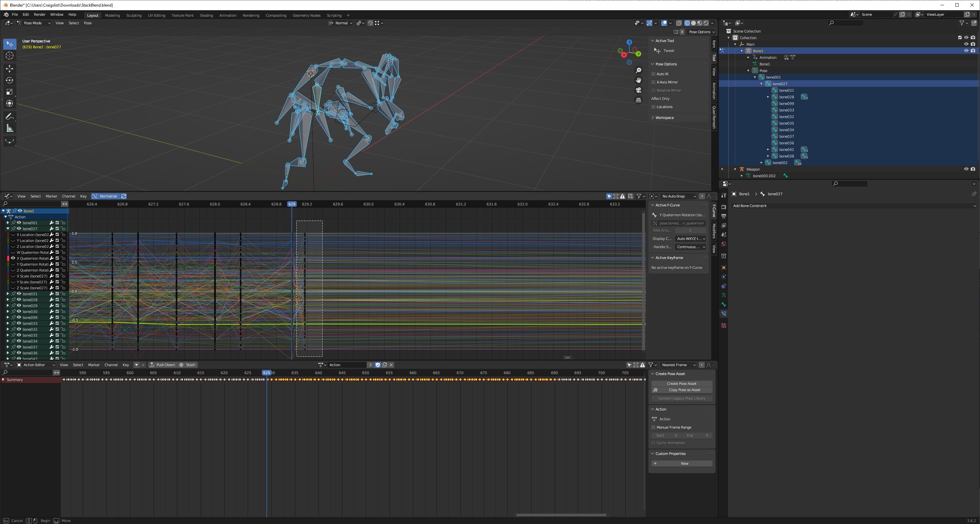Open Handle Smoothing Continuous dropdown
980x524 pixels.
click(691, 247)
